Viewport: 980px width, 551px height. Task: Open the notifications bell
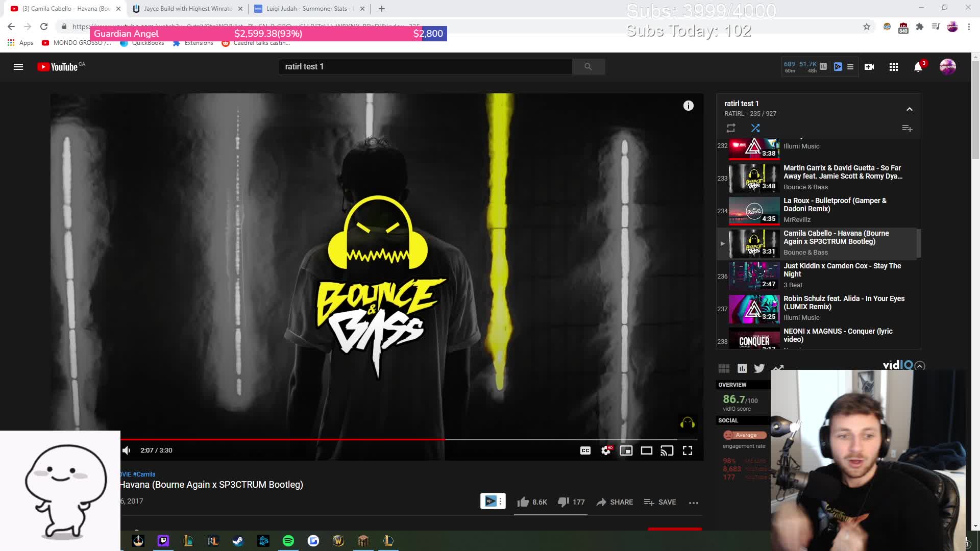(918, 67)
